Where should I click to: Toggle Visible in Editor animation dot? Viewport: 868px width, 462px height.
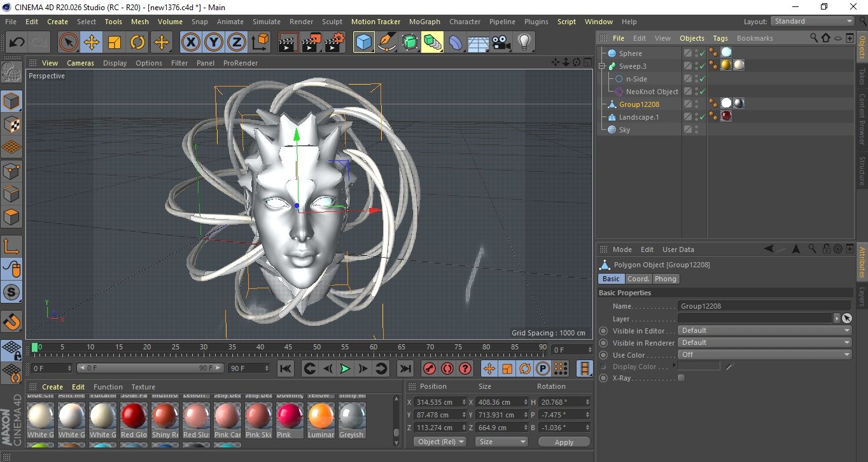point(603,331)
